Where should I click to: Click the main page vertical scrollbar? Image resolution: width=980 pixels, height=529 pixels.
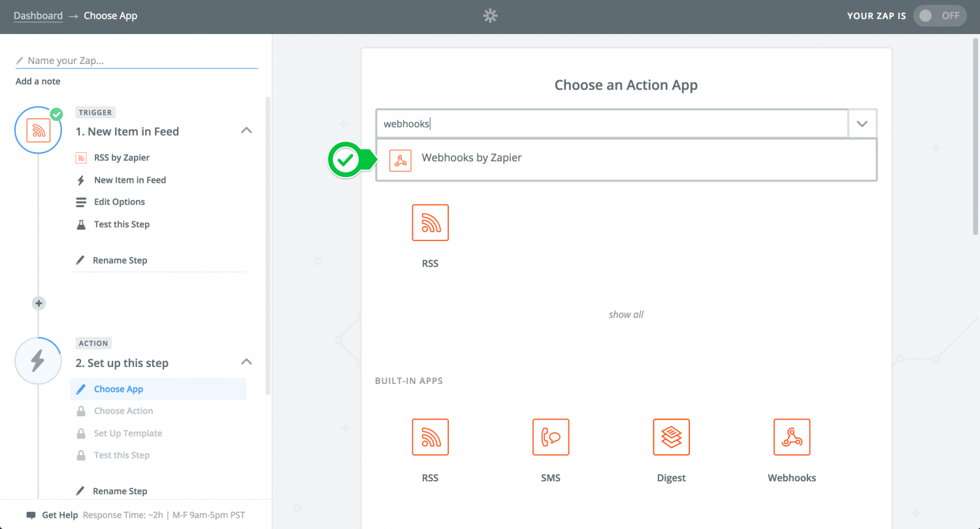(975, 136)
